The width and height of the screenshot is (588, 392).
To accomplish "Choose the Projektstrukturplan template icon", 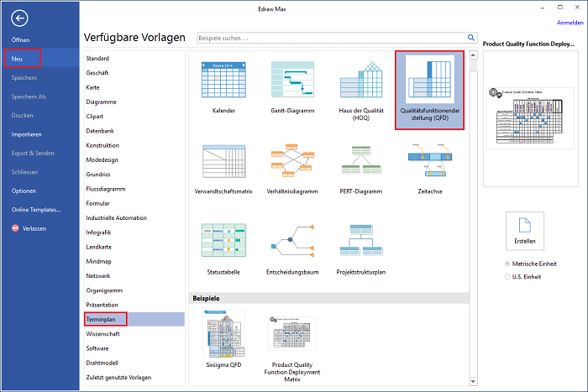I will tap(361, 240).
